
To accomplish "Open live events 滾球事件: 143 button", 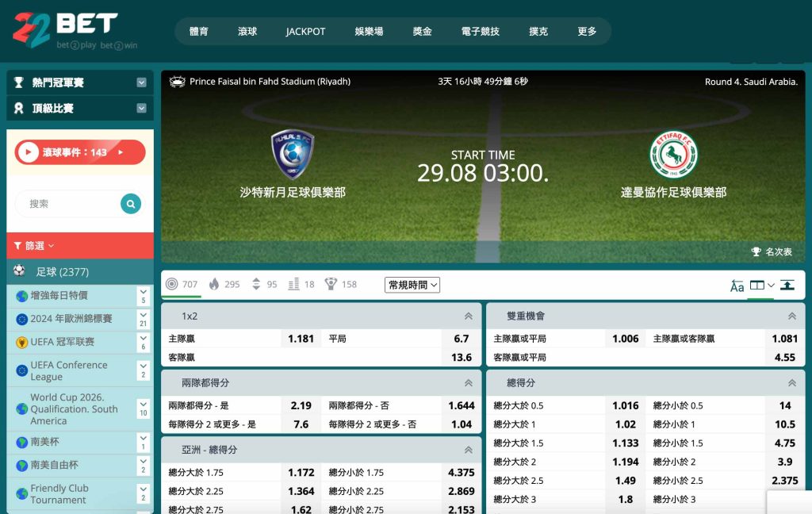I will [80, 152].
